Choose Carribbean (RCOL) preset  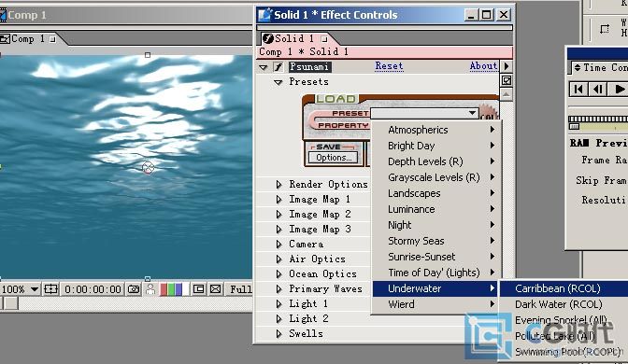click(564, 288)
